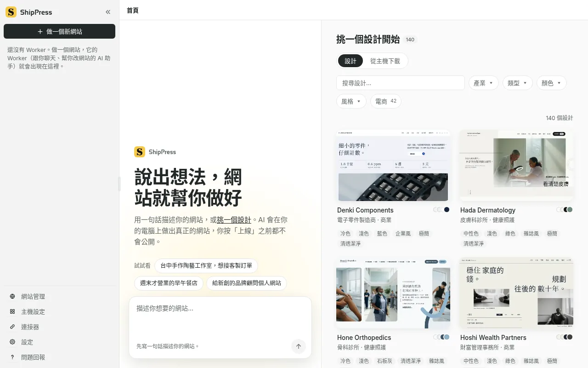Viewport: 588px width, 368px height.
Task: Open the 風格 filter dropdown
Action: pos(351,101)
